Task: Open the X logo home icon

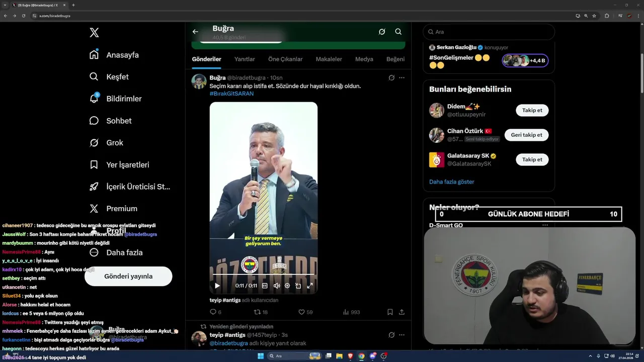Action: tap(94, 33)
